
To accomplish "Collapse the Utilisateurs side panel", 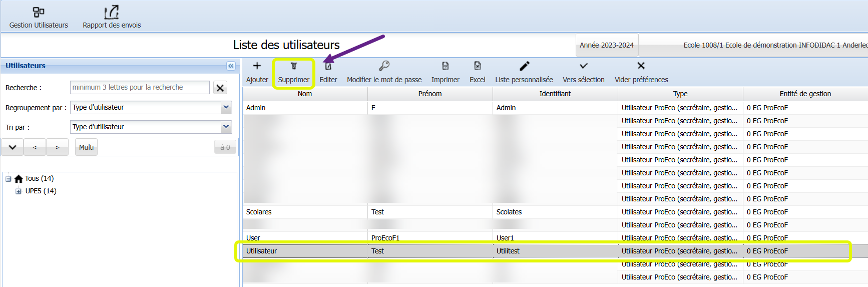I will click(231, 66).
